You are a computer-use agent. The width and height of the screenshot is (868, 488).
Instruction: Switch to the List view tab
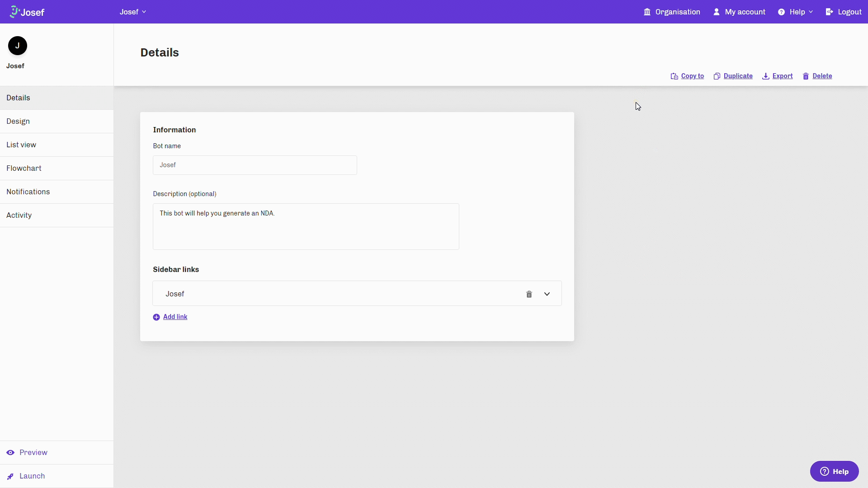[57, 145]
